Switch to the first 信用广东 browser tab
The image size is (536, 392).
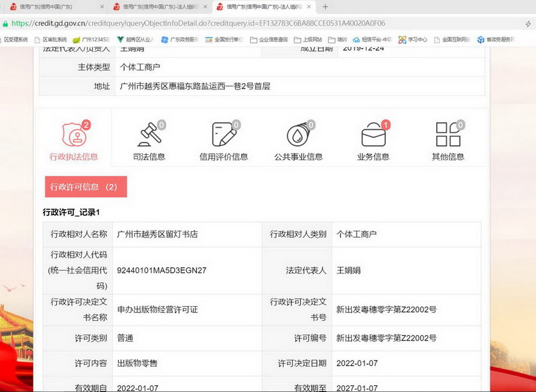50,7
